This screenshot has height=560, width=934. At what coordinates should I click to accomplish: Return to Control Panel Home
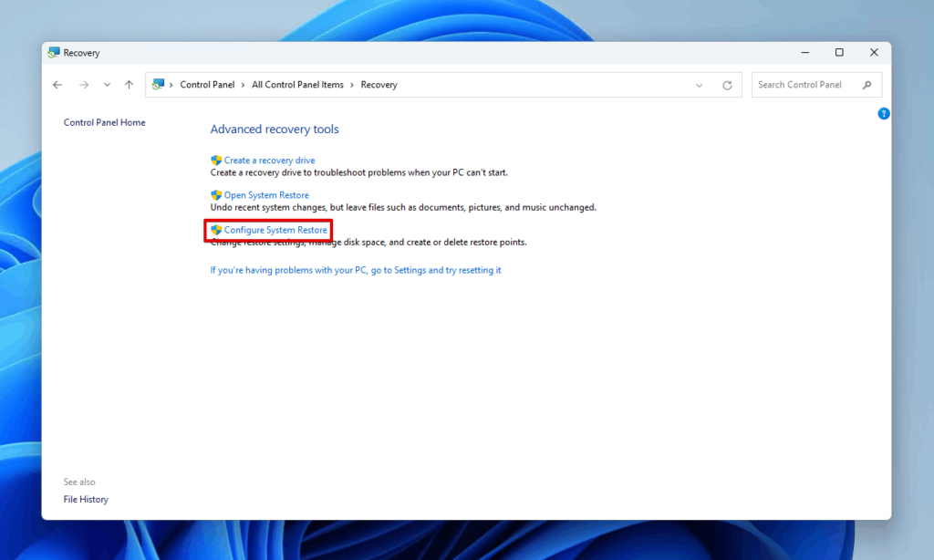(x=104, y=121)
